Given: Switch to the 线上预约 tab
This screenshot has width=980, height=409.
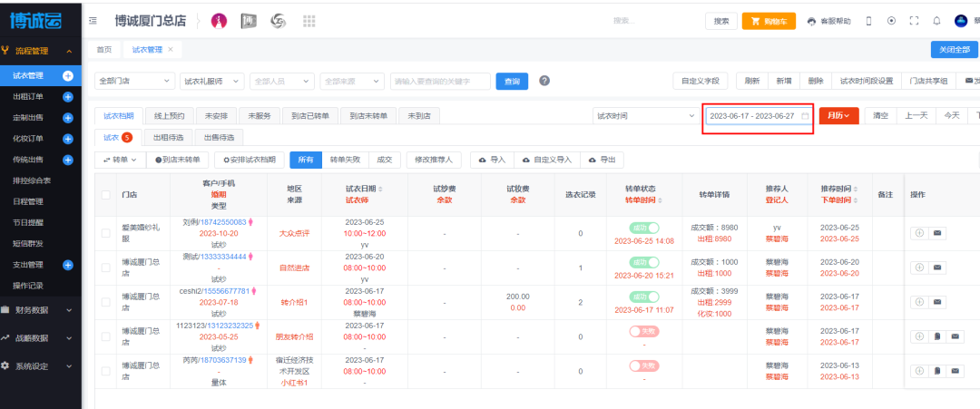Looking at the screenshot, I should [x=170, y=115].
